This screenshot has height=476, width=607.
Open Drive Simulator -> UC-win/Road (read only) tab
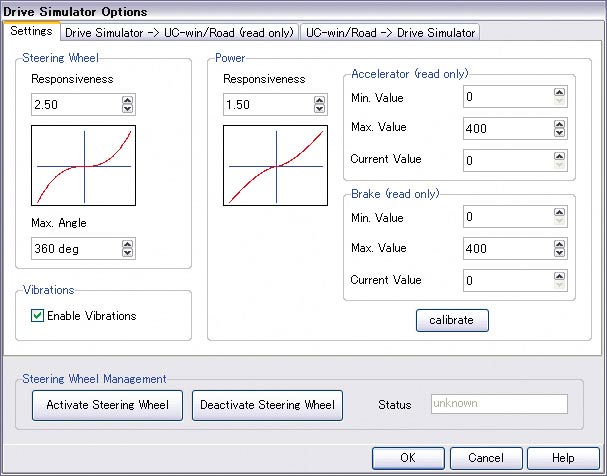179,33
